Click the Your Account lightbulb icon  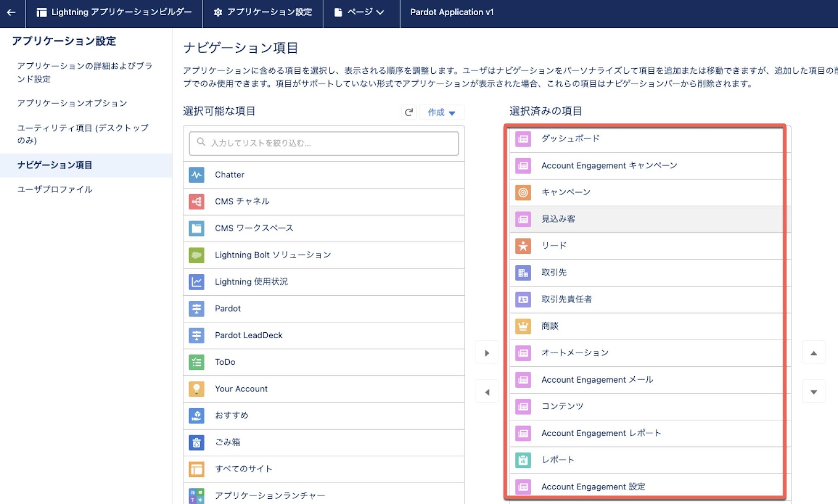(196, 389)
